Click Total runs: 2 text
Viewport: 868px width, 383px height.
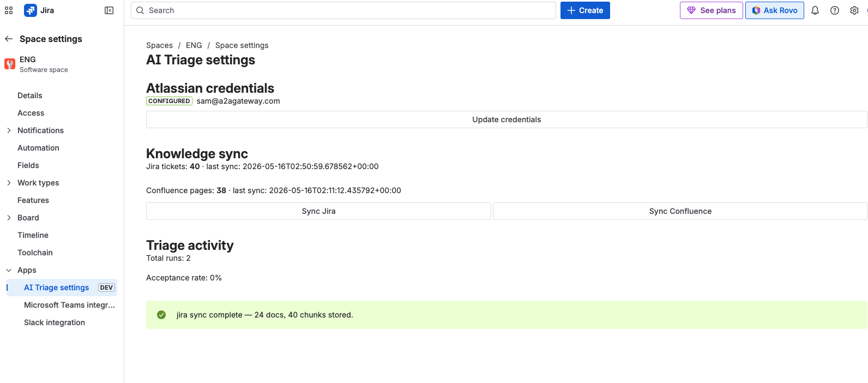click(168, 258)
